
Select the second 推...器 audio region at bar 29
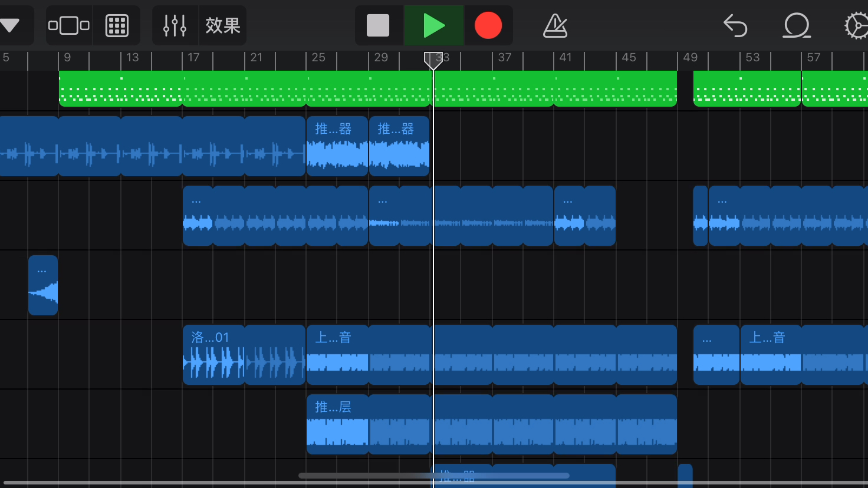[x=399, y=146]
